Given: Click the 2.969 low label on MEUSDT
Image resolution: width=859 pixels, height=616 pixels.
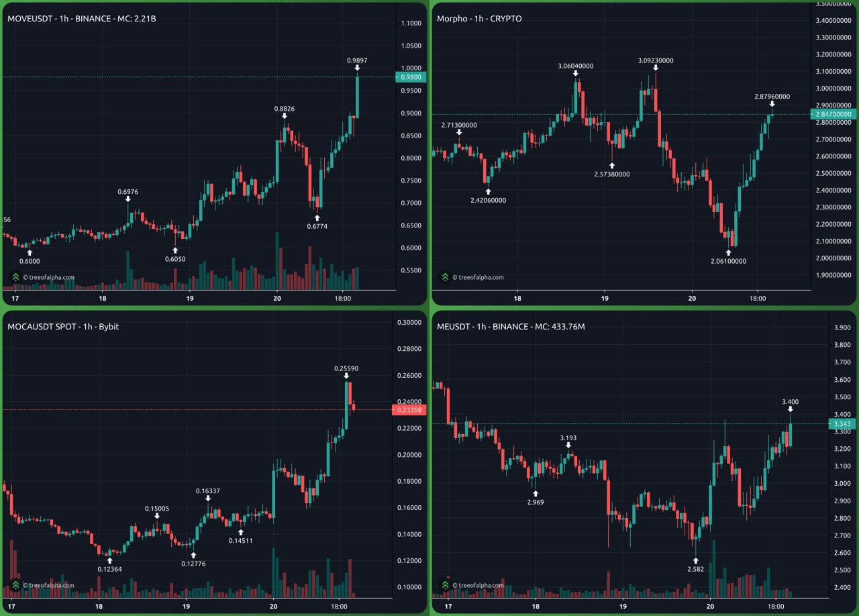Looking at the screenshot, I should [536, 501].
